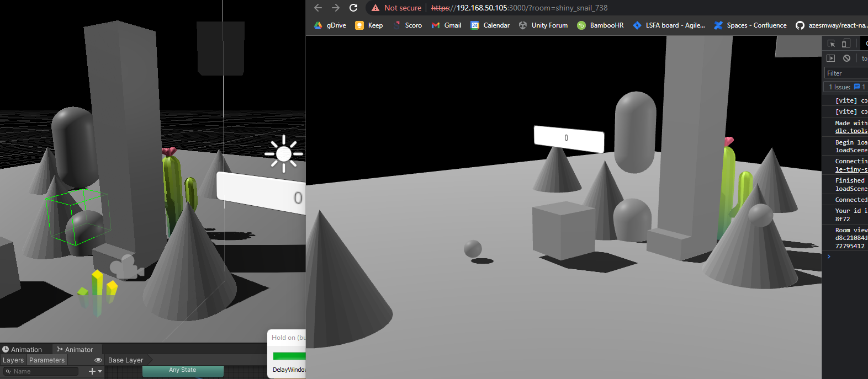Switch to the Animator tab
This screenshot has height=379, width=868.
(75, 349)
